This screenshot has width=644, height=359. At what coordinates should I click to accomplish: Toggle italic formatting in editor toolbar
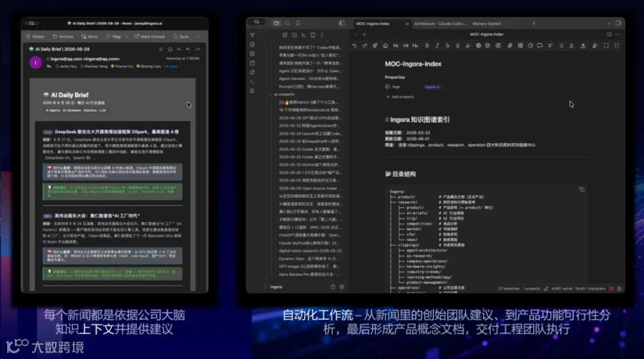pyautogui.click(x=437, y=46)
